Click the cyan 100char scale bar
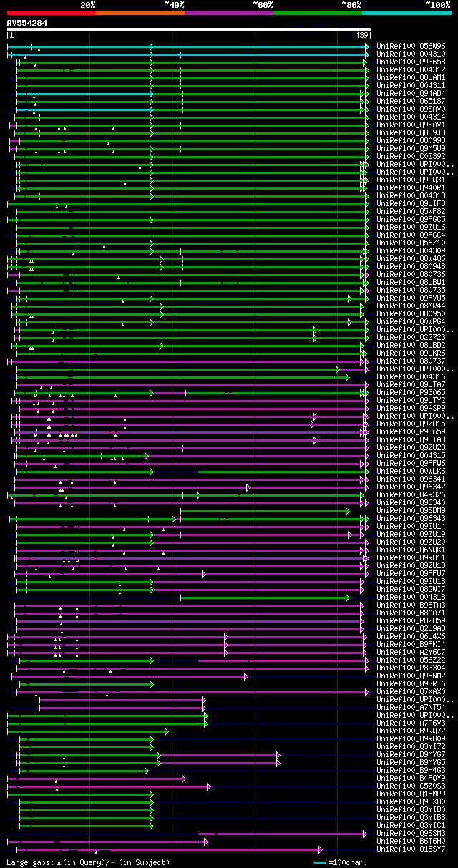Screen dimensions: 458x868 click(x=321, y=862)
